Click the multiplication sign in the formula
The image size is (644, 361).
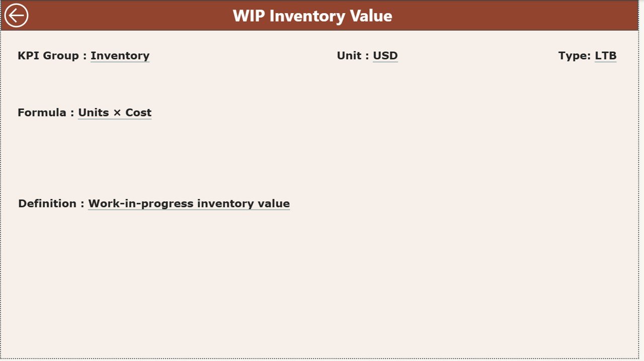pos(117,113)
